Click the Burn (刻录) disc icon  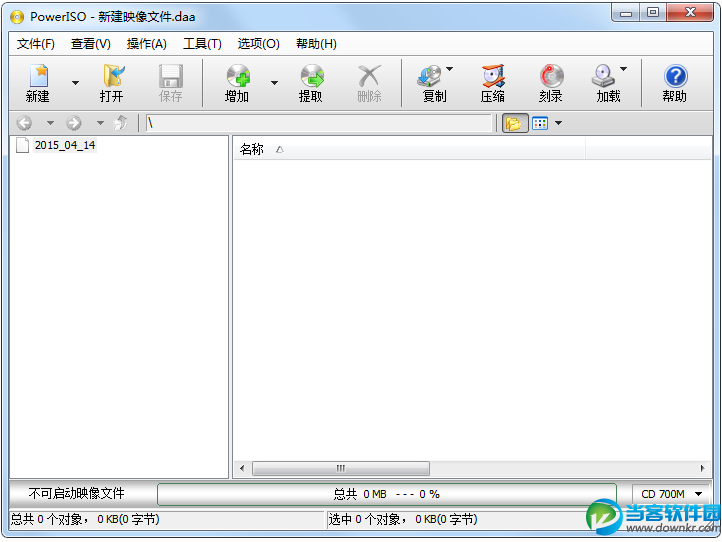[x=551, y=76]
